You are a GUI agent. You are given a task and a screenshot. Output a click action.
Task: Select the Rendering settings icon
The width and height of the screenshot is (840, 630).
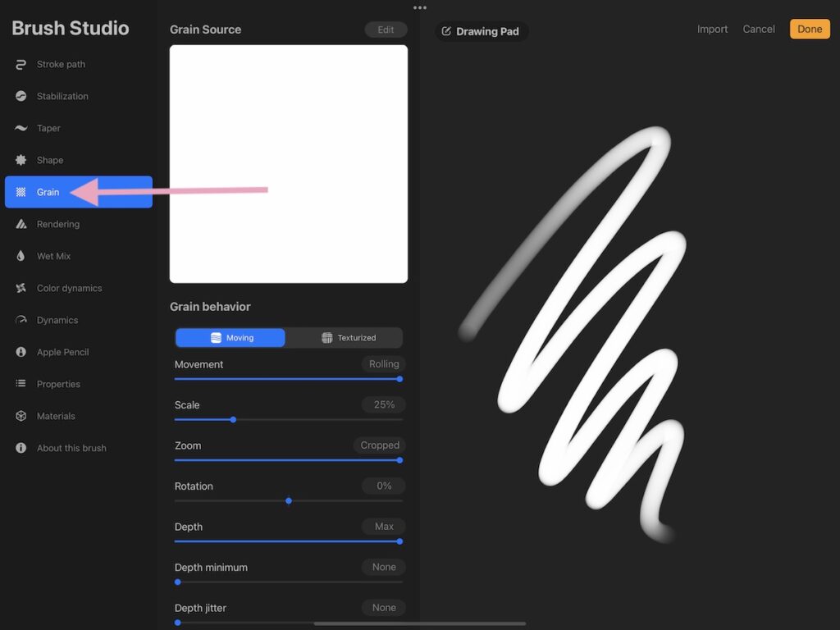click(x=22, y=224)
